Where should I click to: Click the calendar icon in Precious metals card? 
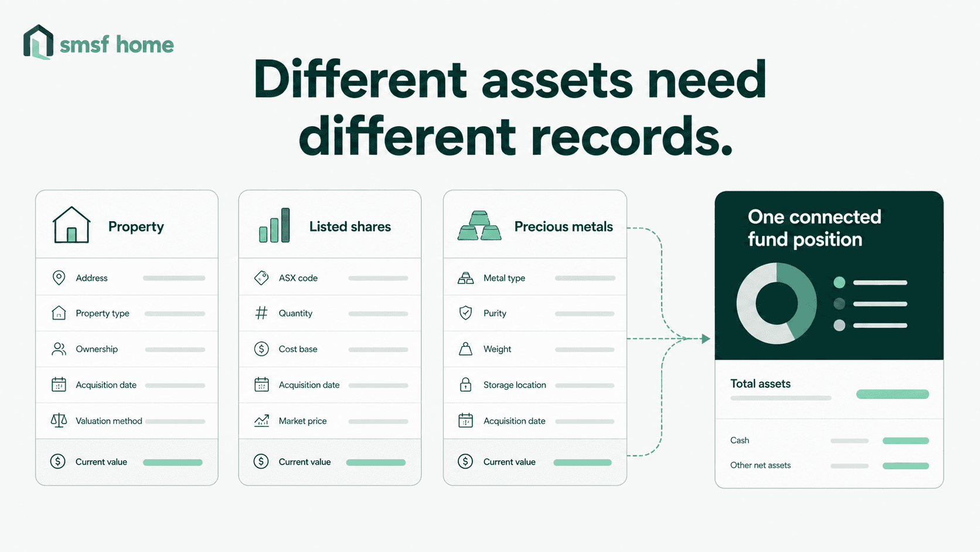[465, 421]
